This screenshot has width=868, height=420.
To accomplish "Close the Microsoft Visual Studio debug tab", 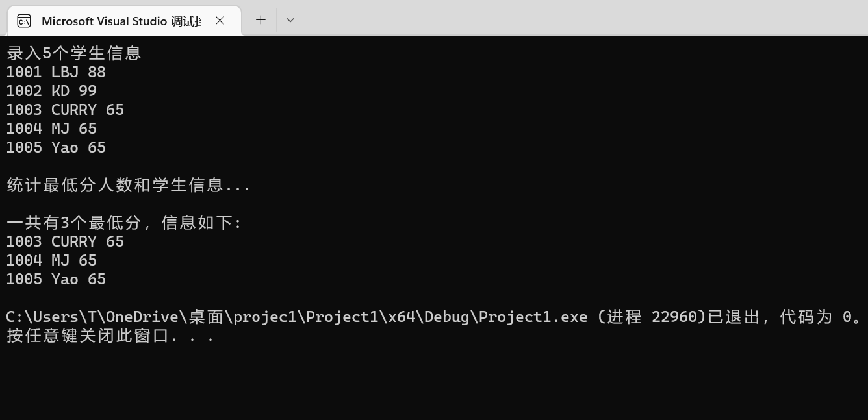I will point(220,21).
